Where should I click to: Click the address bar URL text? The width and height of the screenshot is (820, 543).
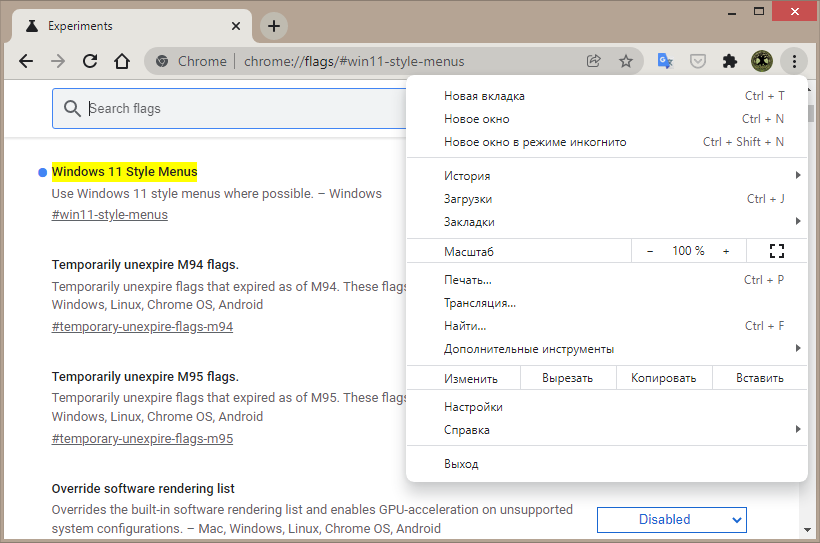tap(354, 61)
